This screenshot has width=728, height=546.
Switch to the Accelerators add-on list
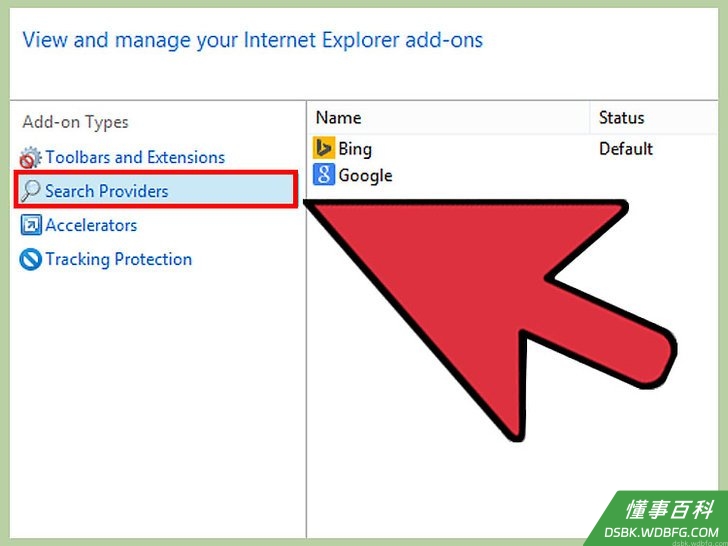click(x=91, y=225)
